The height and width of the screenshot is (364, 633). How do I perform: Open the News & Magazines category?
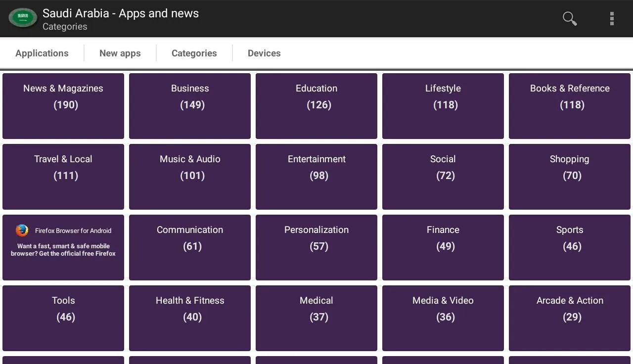[63, 106]
